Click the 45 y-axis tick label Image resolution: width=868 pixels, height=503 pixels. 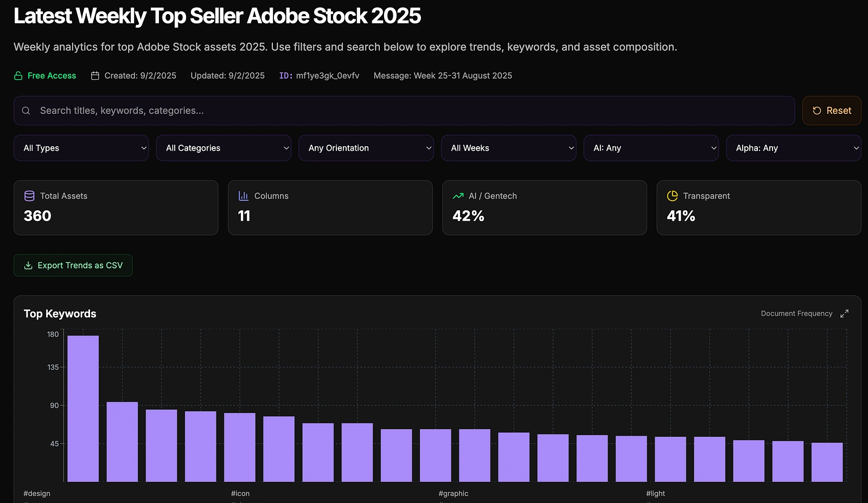[54, 444]
